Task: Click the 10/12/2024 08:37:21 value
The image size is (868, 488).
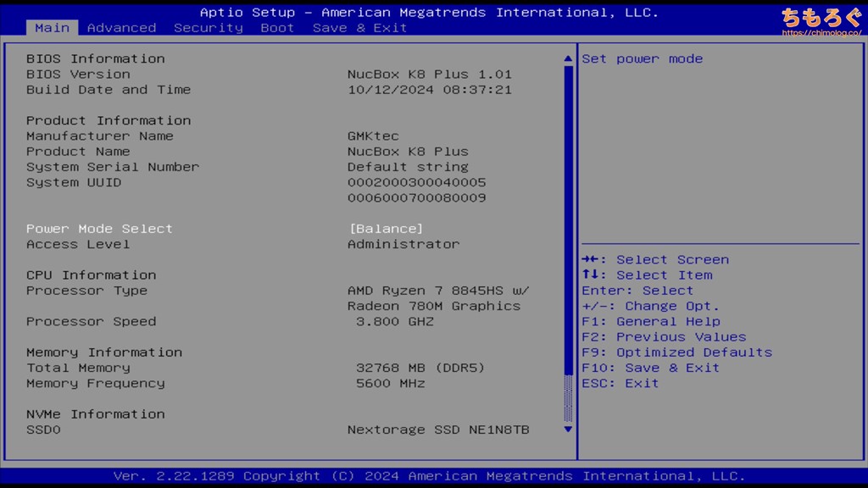Action: (430, 90)
